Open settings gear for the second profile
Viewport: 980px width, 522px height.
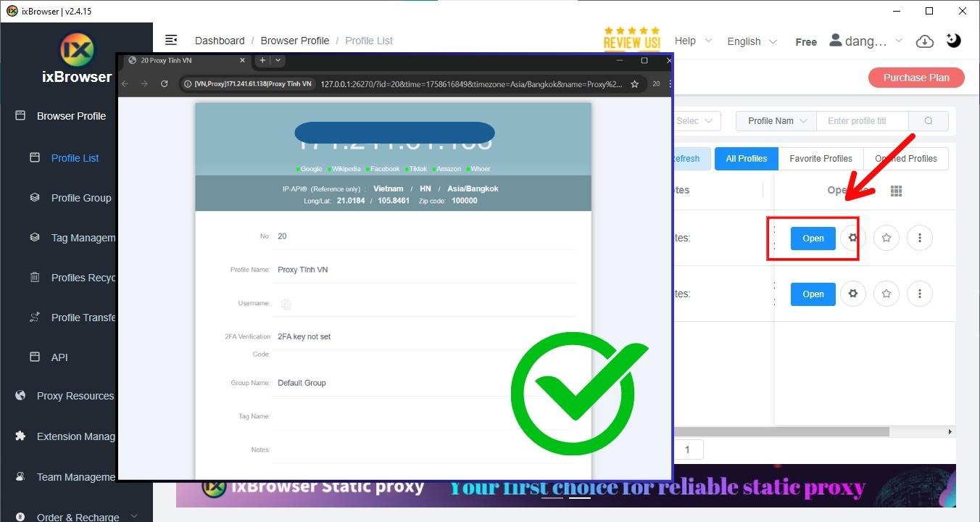853,294
